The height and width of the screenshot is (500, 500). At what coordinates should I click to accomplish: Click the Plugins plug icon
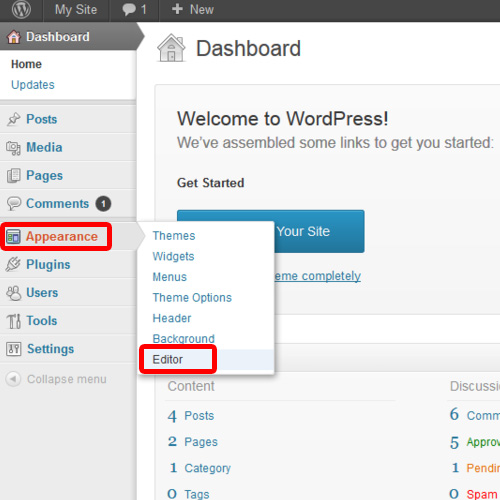pyautogui.click(x=13, y=264)
